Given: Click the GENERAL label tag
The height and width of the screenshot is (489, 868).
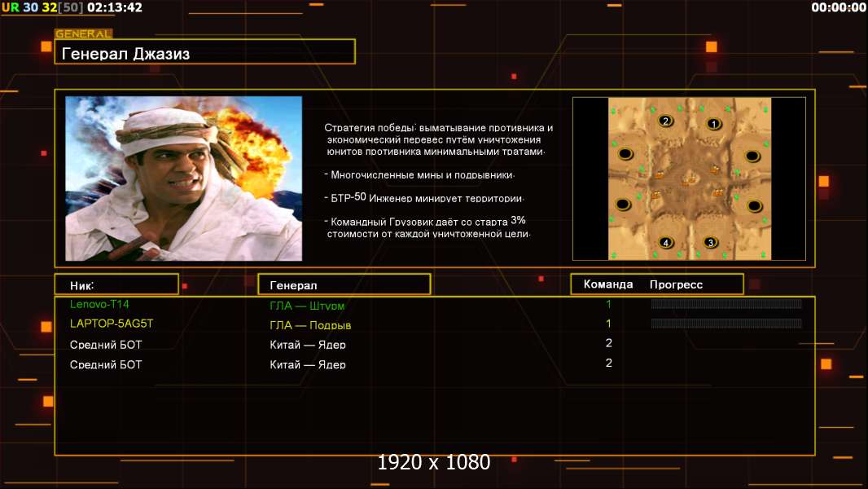Looking at the screenshot, I should tap(84, 33).
